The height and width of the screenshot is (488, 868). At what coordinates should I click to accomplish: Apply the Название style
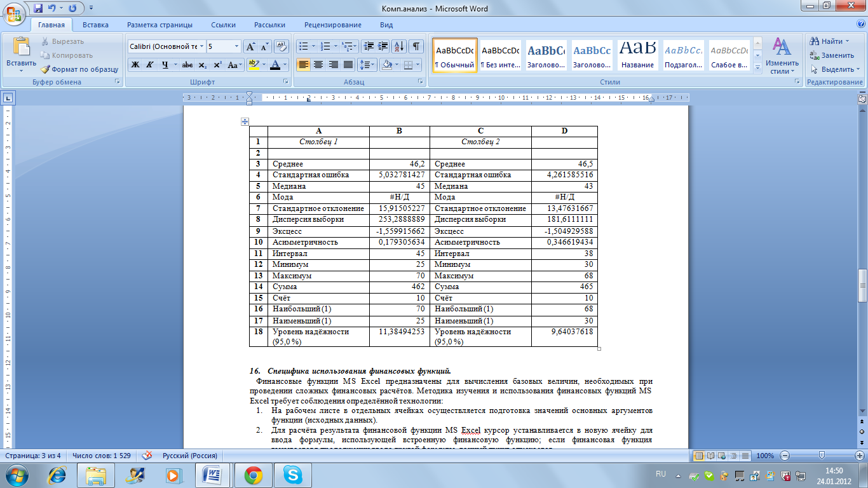(x=638, y=56)
